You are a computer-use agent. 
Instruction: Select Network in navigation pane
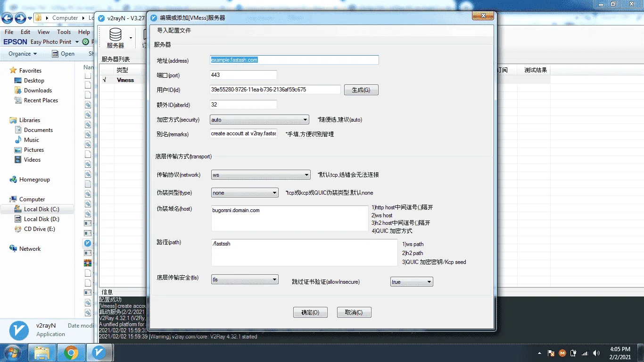(30, 249)
